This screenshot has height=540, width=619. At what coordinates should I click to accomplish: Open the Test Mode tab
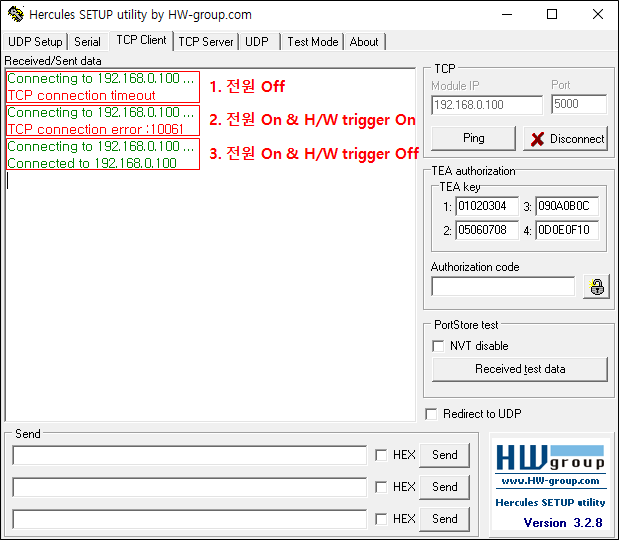313,42
